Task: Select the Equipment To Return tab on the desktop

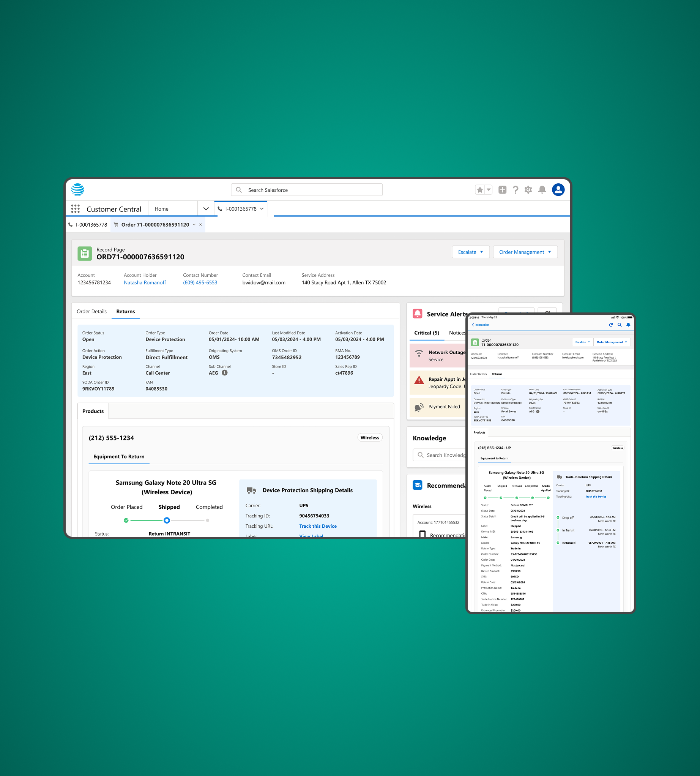Action: tap(119, 456)
